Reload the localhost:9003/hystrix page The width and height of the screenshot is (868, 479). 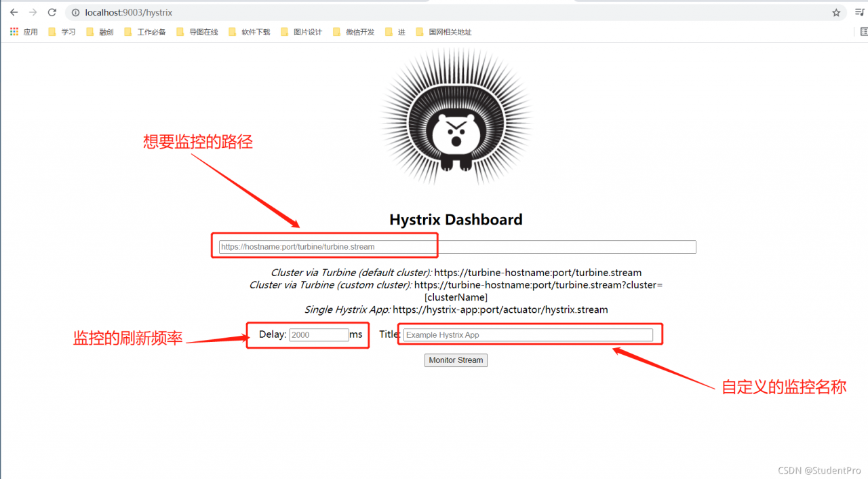point(52,12)
